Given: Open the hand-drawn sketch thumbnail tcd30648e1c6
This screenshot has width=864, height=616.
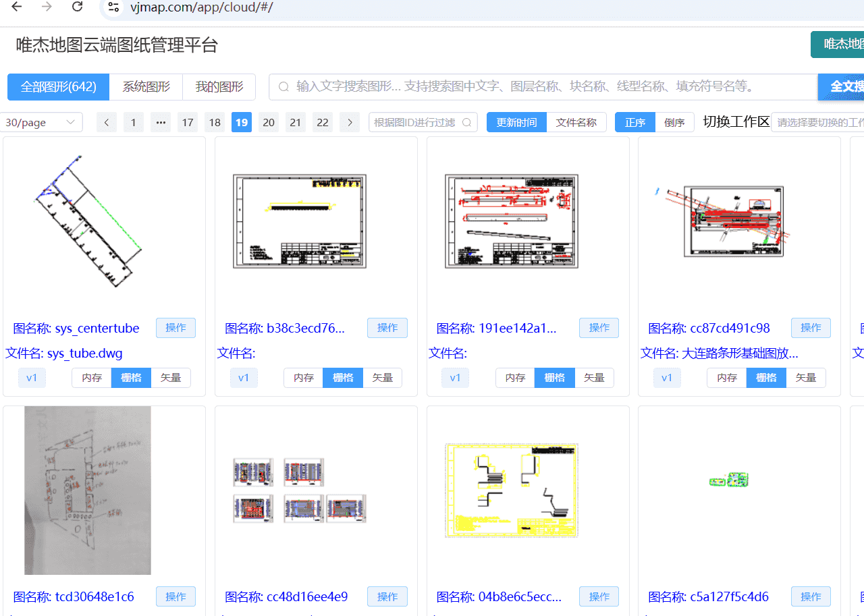Looking at the screenshot, I should (88, 491).
